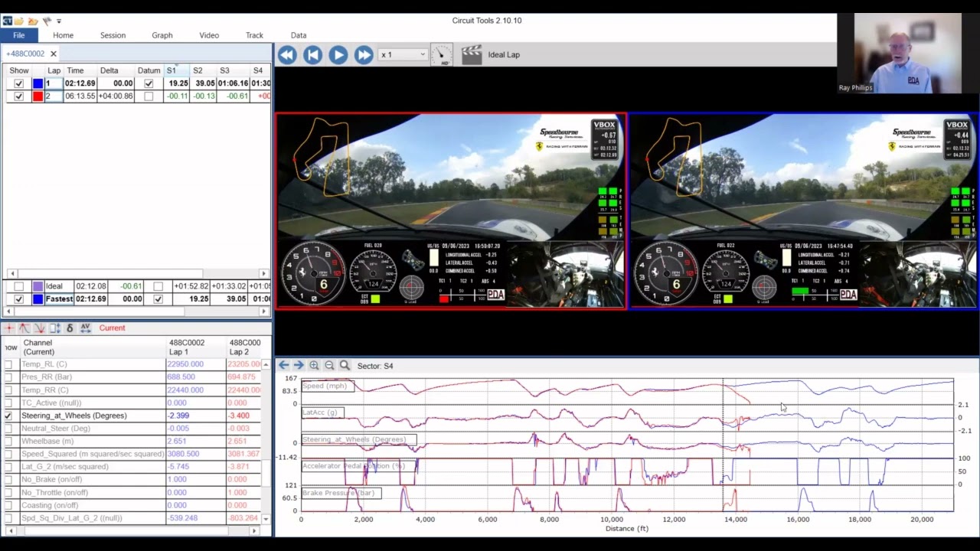980x551 pixels.
Task: Click the Ideal Lap clapperboard icon
Action: pyautogui.click(x=472, y=54)
